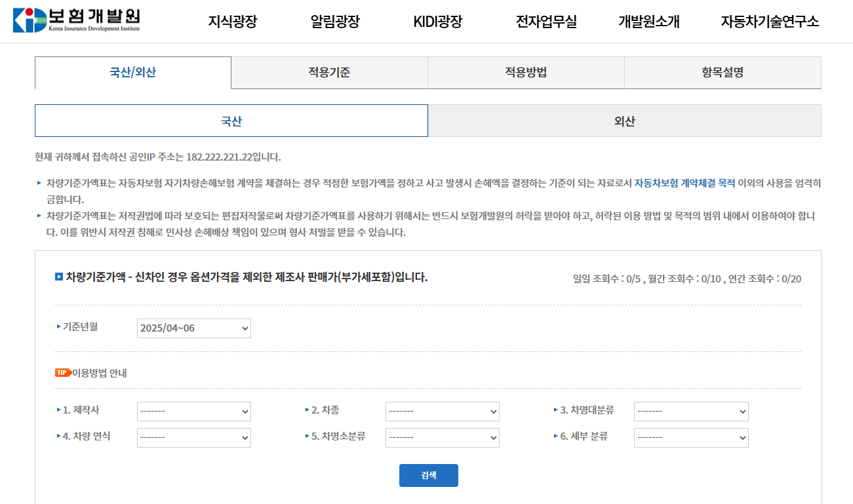Open the 개발원소개 menu
853x504 pixels.
pos(648,20)
